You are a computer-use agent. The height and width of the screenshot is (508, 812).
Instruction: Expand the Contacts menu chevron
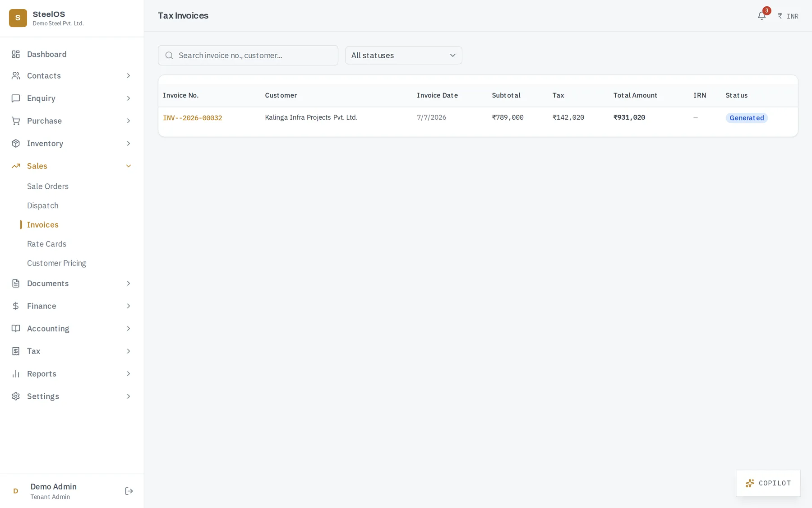coord(129,75)
